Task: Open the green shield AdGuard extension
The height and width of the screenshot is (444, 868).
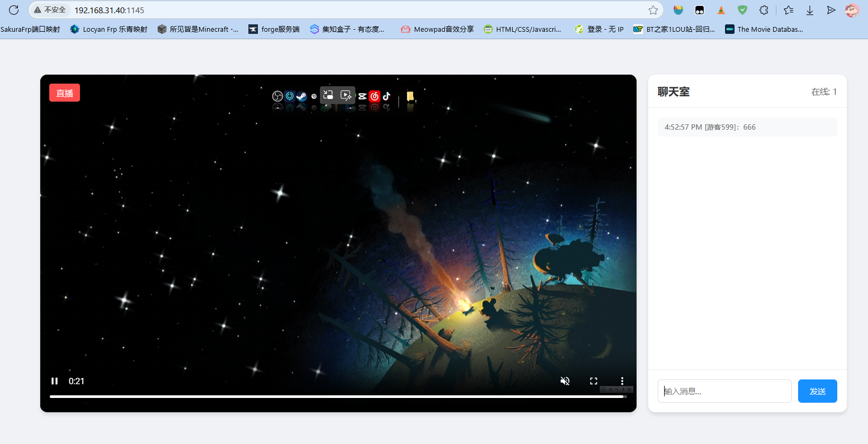Action: tap(742, 10)
